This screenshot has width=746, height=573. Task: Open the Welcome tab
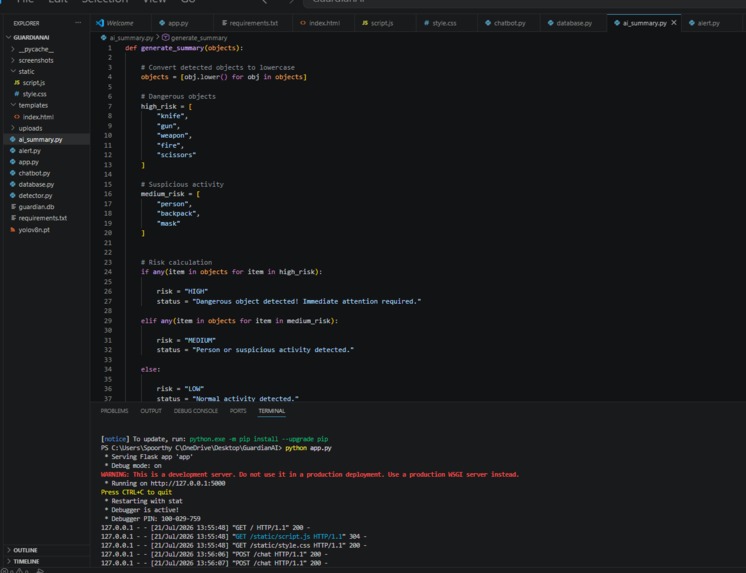[x=120, y=23]
